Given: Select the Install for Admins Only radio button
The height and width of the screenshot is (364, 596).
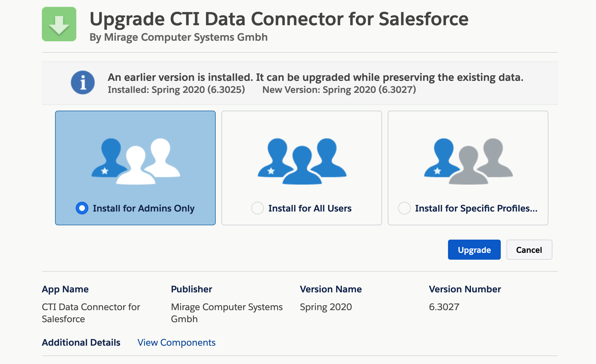Looking at the screenshot, I should coord(82,208).
